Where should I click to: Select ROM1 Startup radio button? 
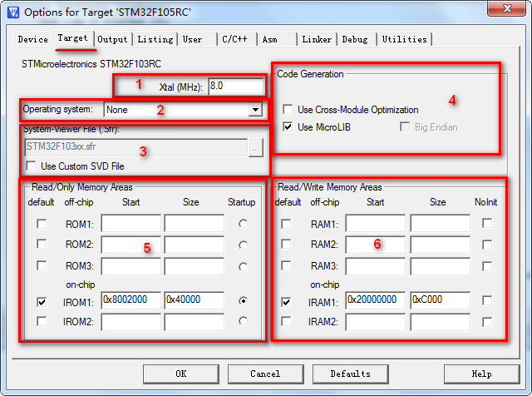pos(243,224)
